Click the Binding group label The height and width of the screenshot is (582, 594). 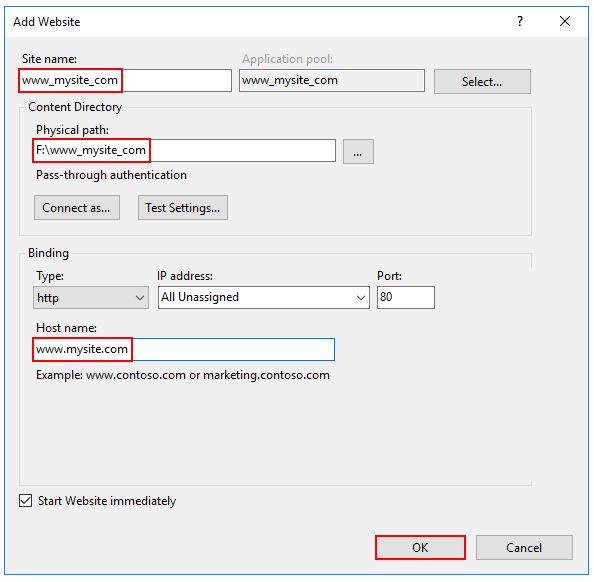click(48, 253)
